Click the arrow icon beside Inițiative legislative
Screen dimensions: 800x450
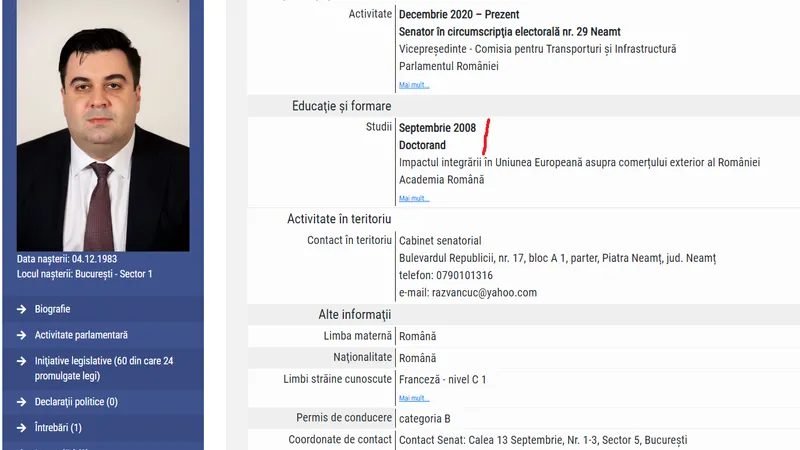[x=21, y=361]
